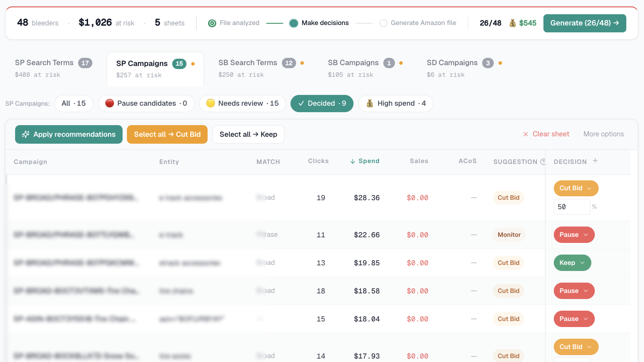
Task: Click the checkmark icon in Decided filter
Action: tap(301, 104)
